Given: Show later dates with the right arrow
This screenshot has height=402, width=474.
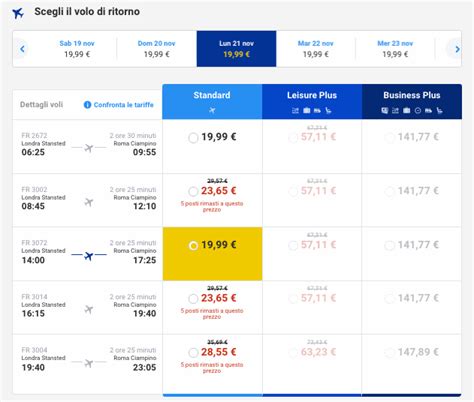Looking at the screenshot, I should (x=457, y=49).
